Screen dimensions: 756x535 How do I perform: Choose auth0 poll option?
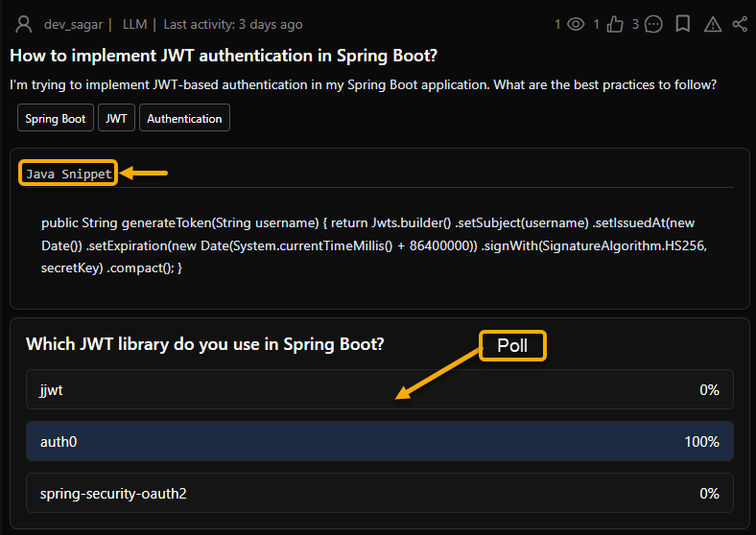pyautogui.click(x=379, y=442)
